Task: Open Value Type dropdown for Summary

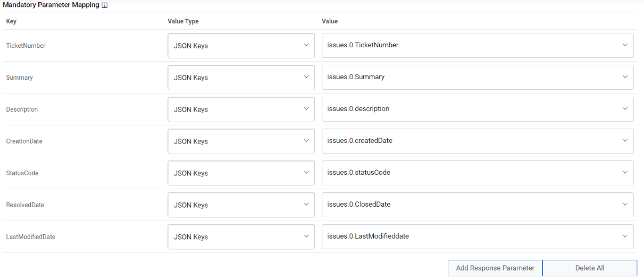Action: click(240, 78)
